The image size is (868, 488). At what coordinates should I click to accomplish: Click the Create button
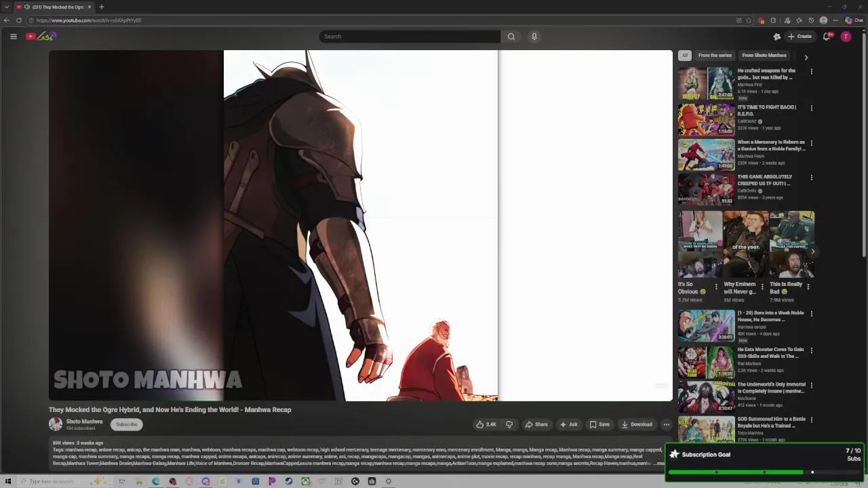click(800, 37)
